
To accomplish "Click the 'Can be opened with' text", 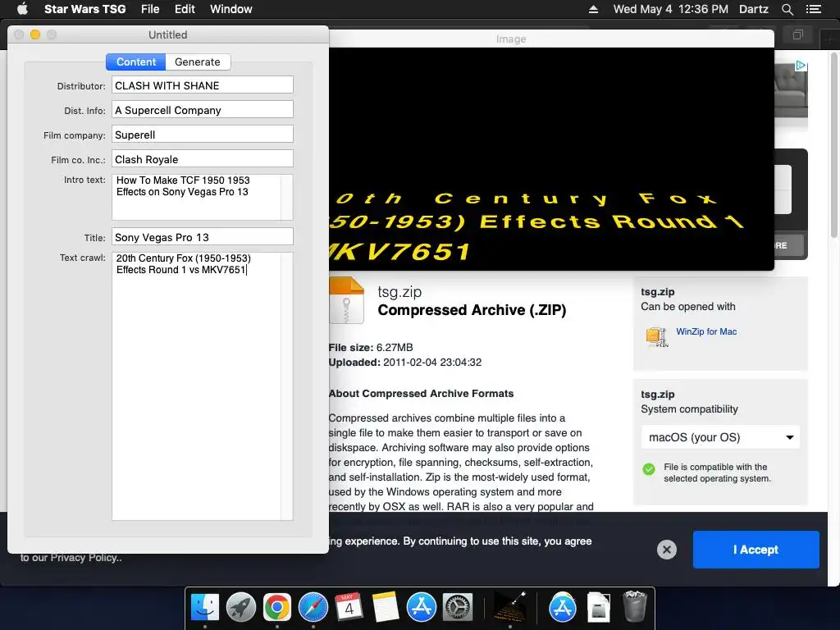I will click(x=688, y=307).
